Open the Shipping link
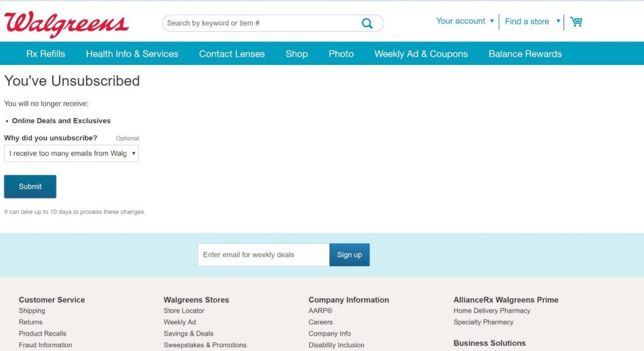The image size is (644, 351). tap(32, 311)
